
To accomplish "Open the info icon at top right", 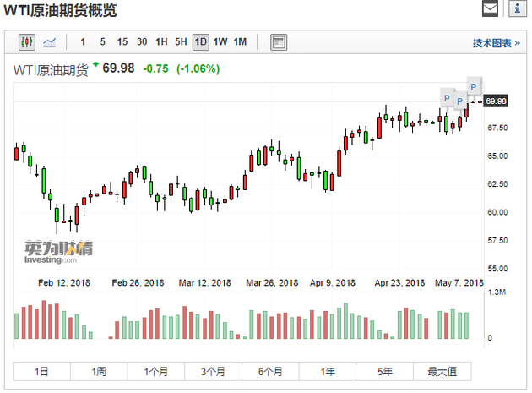I will (515, 9).
